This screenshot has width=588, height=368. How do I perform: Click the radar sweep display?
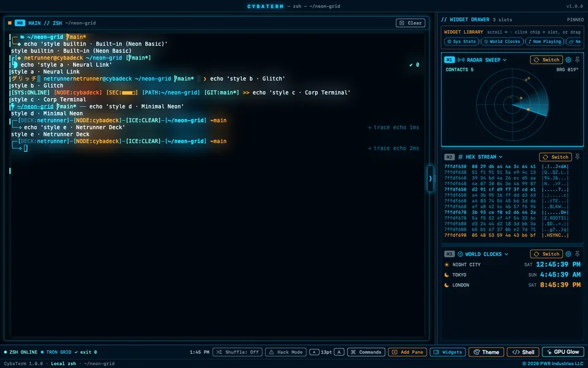(512, 105)
